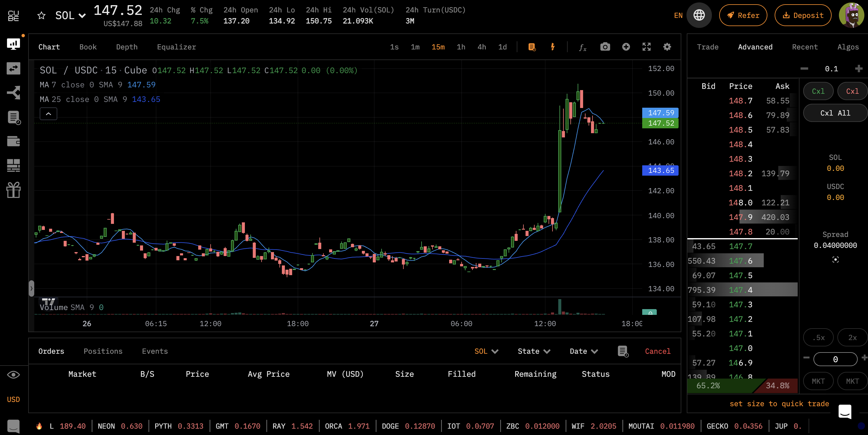Open chart settings with the gear icon

pyautogui.click(x=667, y=47)
